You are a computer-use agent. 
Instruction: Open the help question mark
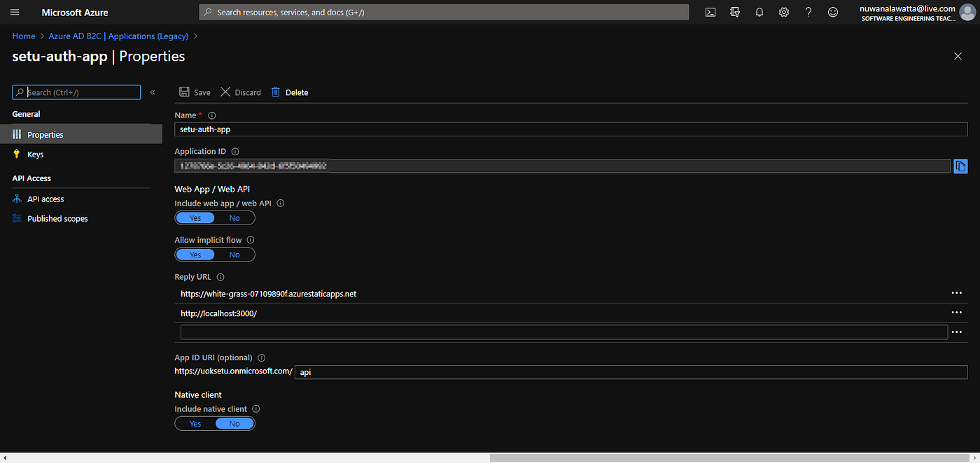coord(808,12)
